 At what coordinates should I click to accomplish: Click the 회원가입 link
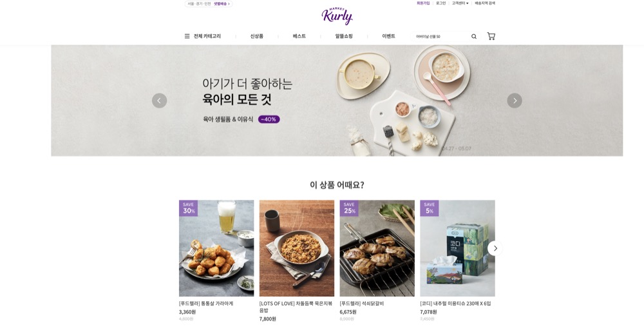click(x=423, y=3)
